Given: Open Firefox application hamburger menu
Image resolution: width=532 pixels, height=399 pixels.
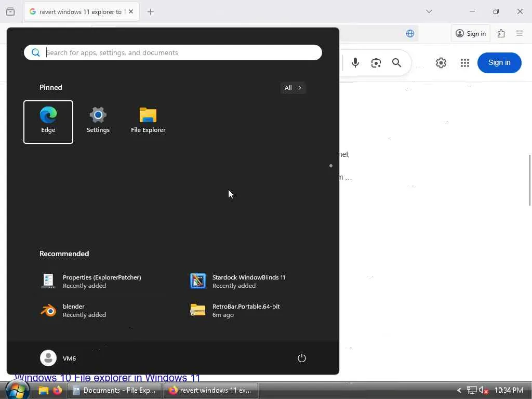Looking at the screenshot, I should pos(520,33).
